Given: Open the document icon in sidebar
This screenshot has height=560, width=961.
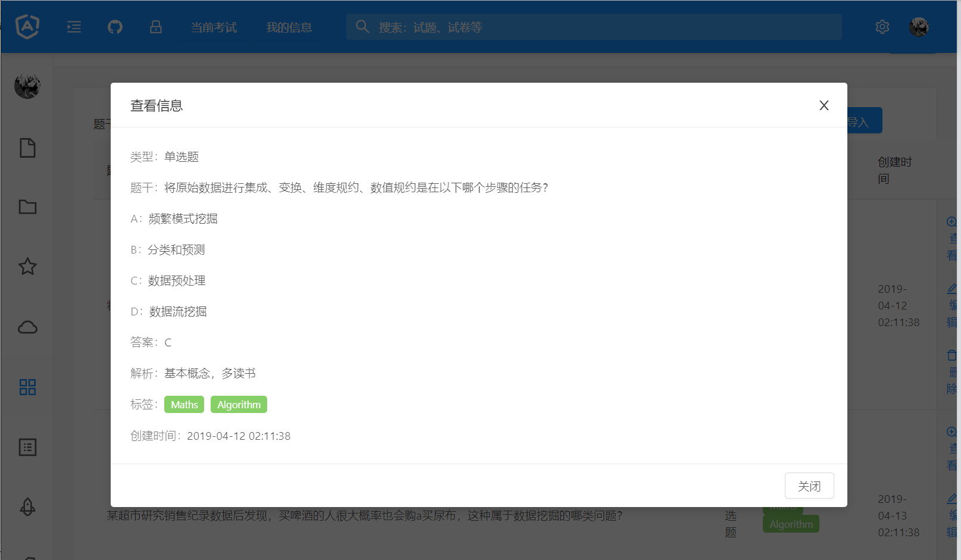Looking at the screenshot, I should pos(27,148).
